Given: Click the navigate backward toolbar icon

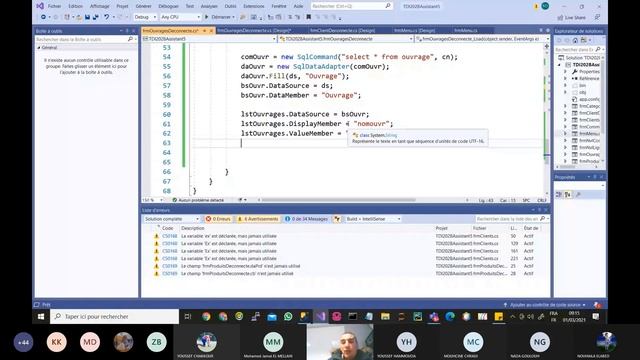Looking at the screenshot, I should click(43, 17).
